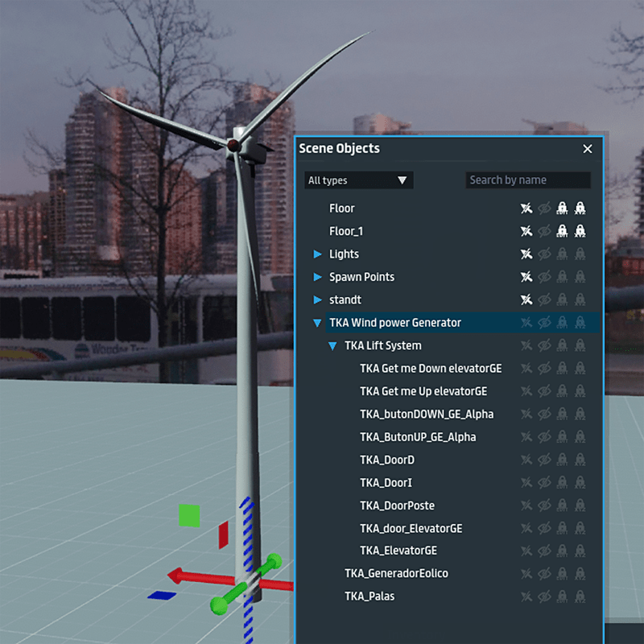Toggle visibility eye for Floor
Viewport: 644px width, 644px height.
tap(544, 208)
